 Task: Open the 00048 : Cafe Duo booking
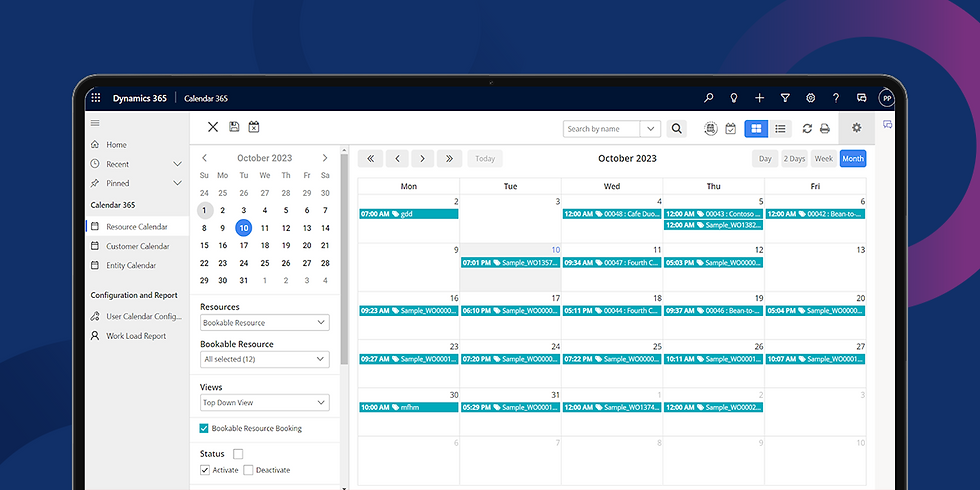pyautogui.click(x=612, y=214)
